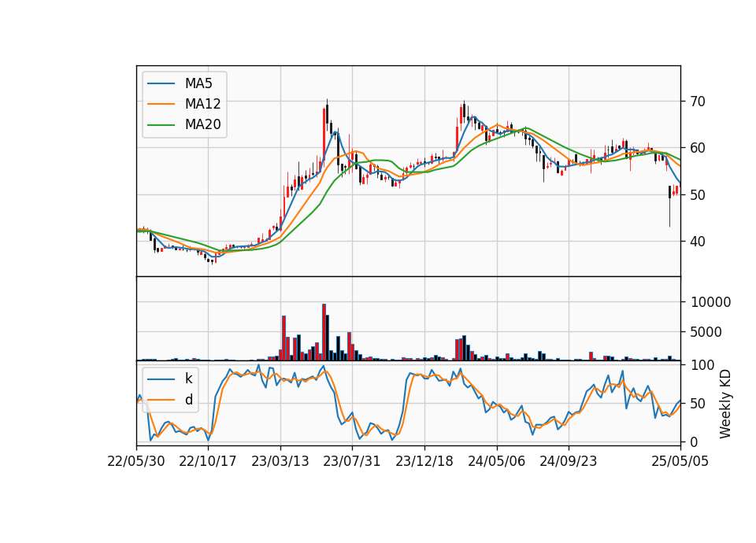Click the MA12 legend label

pyautogui.click(x=202, y=104)
